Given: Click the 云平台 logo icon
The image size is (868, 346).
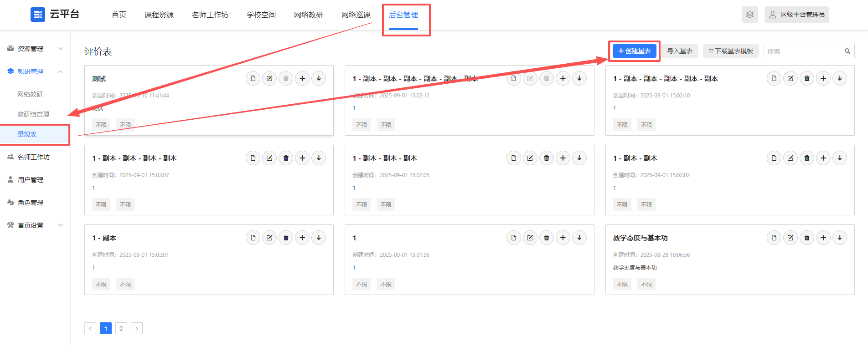Looking at the screenshot, I should pos(38,15).
